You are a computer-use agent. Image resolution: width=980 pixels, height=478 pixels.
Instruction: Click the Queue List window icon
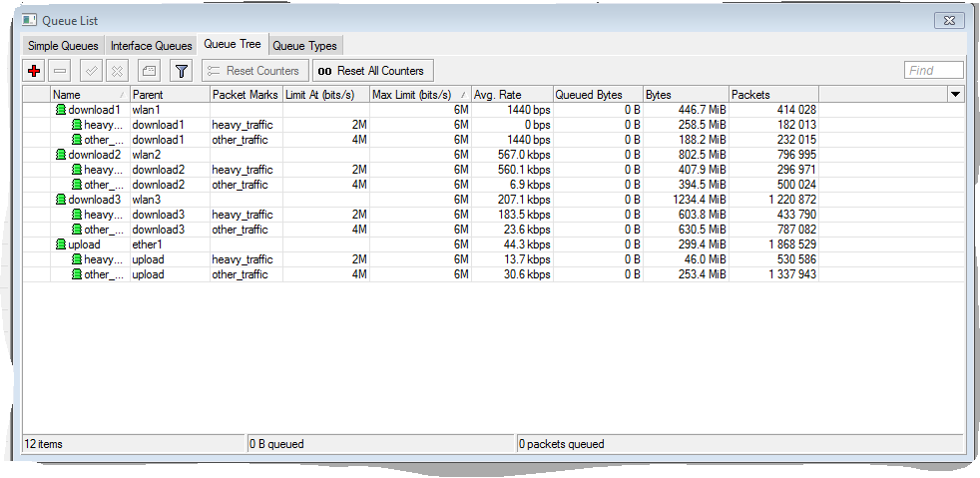point(29,20)
